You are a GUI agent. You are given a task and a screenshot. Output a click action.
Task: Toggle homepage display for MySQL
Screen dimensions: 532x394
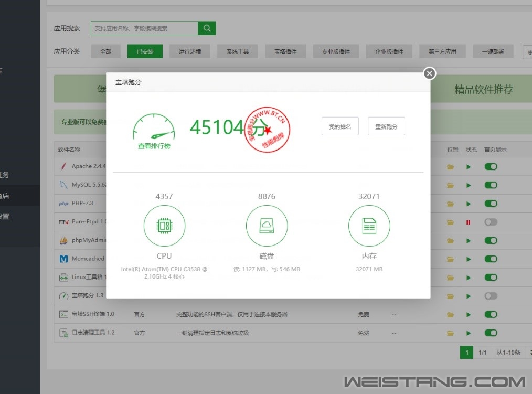point(491,185)
